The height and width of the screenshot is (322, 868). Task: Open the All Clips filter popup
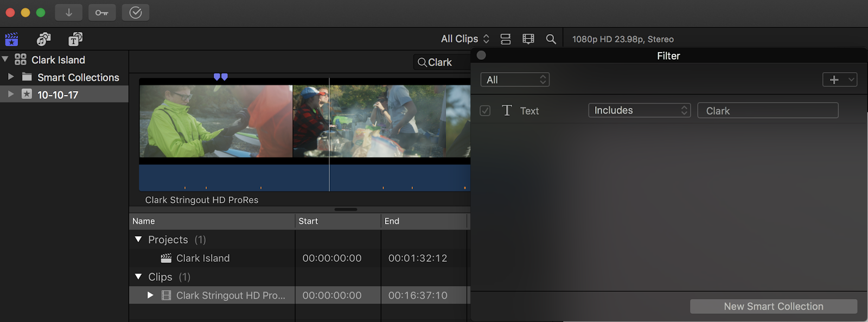click(x=465, y=39)
